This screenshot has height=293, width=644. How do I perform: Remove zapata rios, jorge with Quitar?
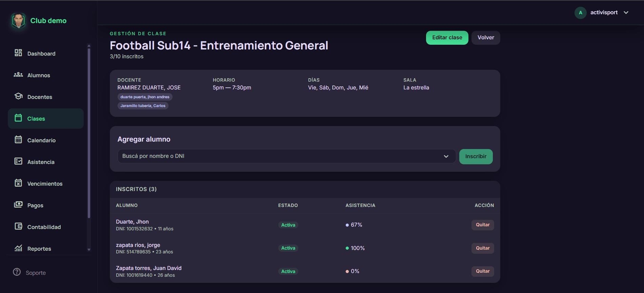(x=483, y=248)
